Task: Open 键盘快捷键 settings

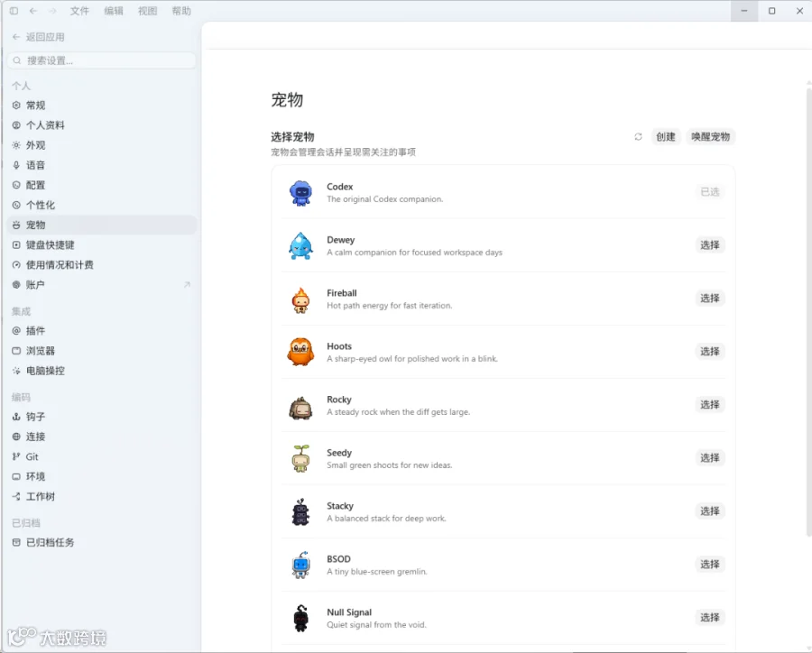Action: point(101,245)
